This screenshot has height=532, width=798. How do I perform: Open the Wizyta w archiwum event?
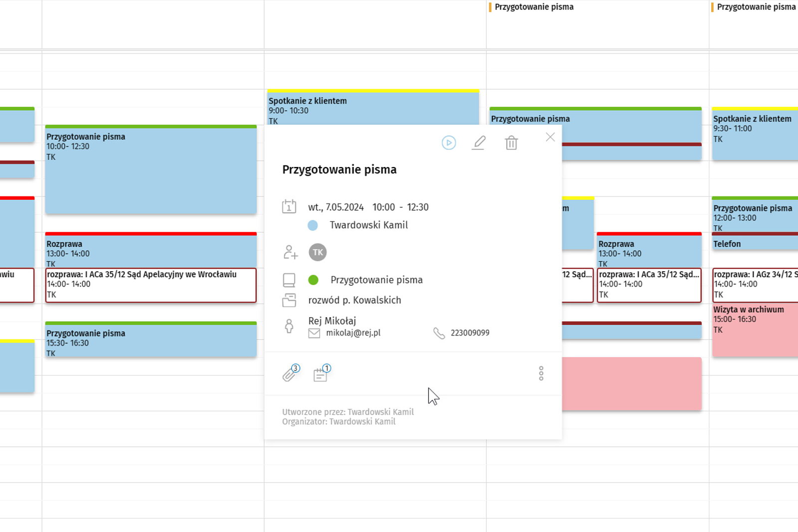[755, 330]
